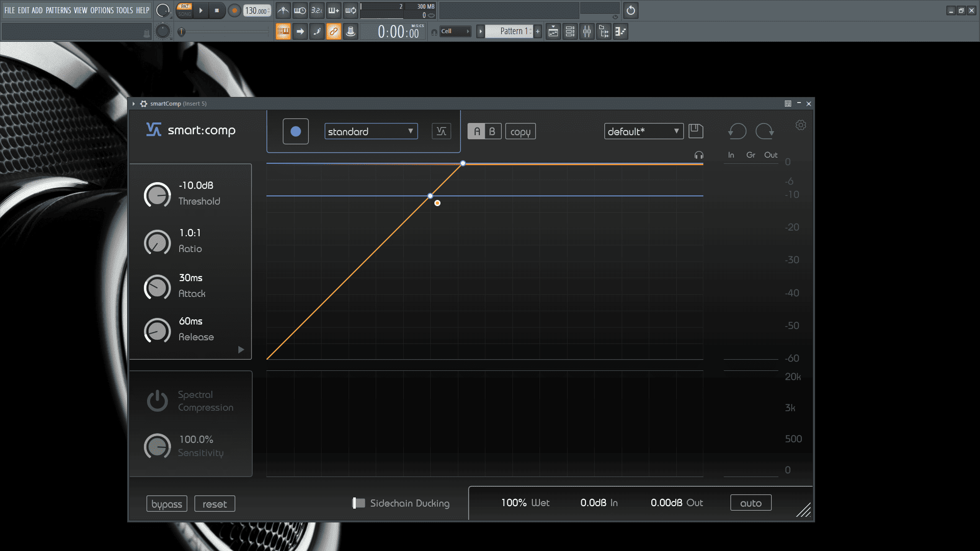This screenshot has height=551, width=980.
Task: Click the FL Studio metronome icon
Action: coord(283,10)
